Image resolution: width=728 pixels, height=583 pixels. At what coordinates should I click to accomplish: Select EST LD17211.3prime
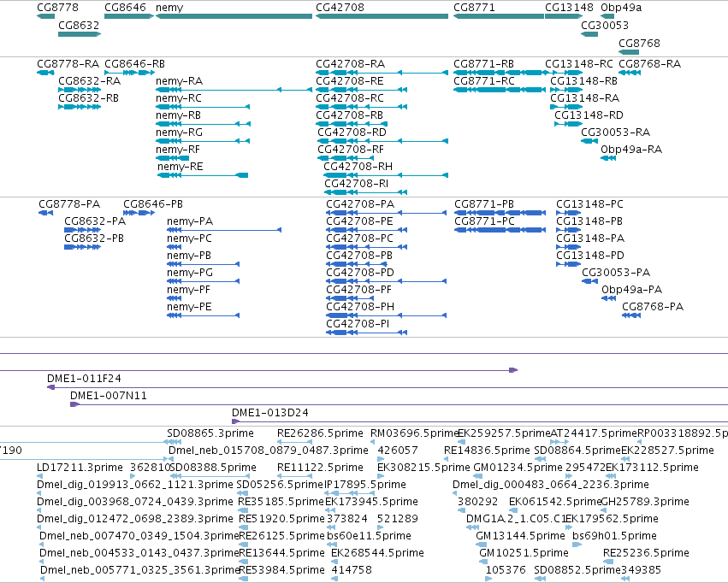point(80,468)
